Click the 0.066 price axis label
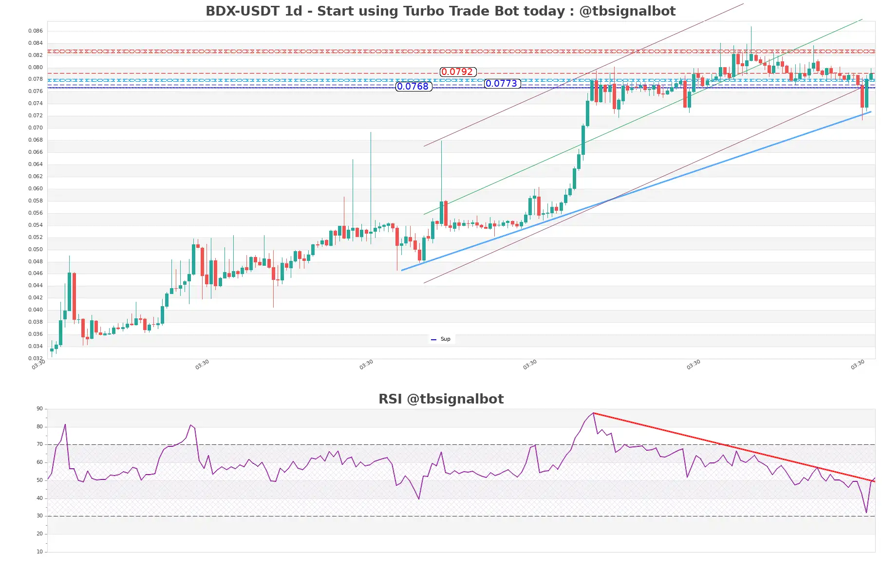The height and width of the screenshot is (588, 882). point(36,152)
